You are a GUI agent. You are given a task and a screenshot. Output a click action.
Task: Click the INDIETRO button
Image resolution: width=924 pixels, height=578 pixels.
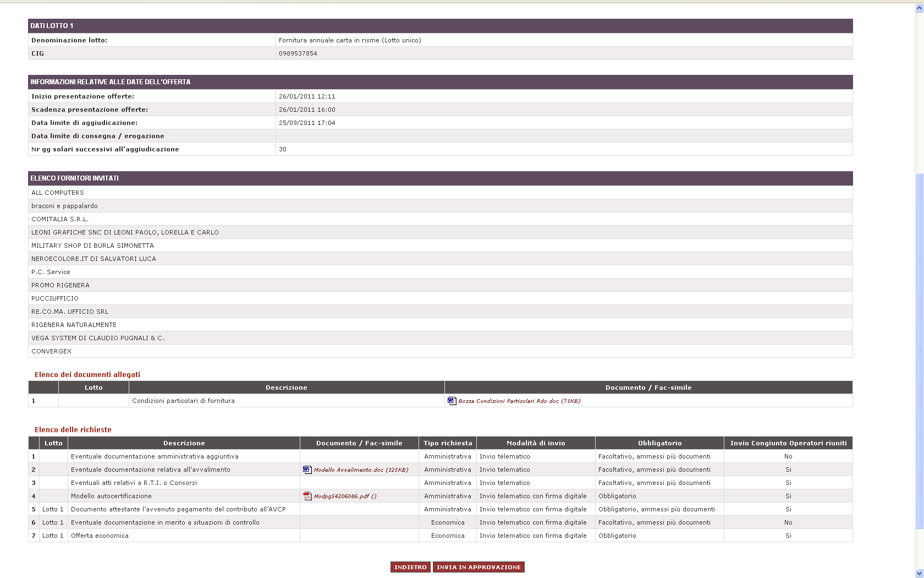tap(410, 567)
